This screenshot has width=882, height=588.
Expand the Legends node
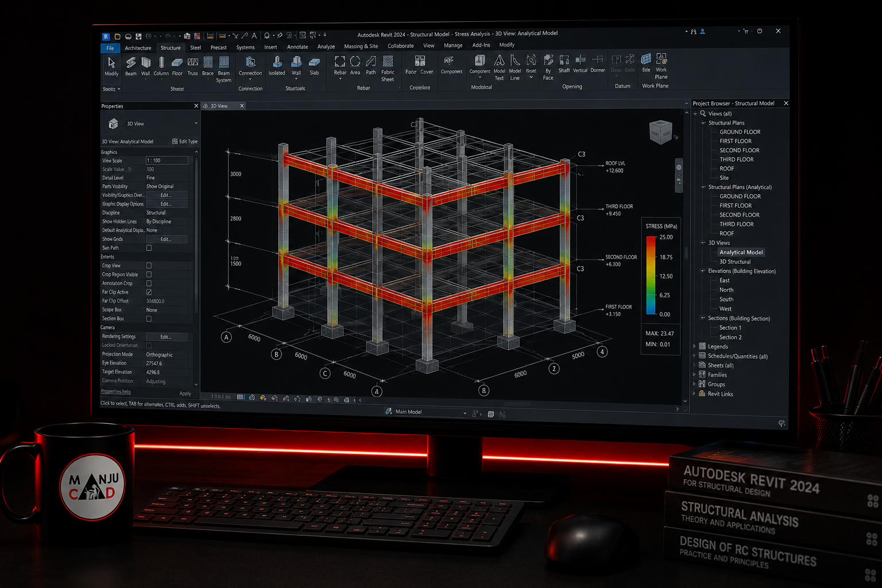(695, 346)
